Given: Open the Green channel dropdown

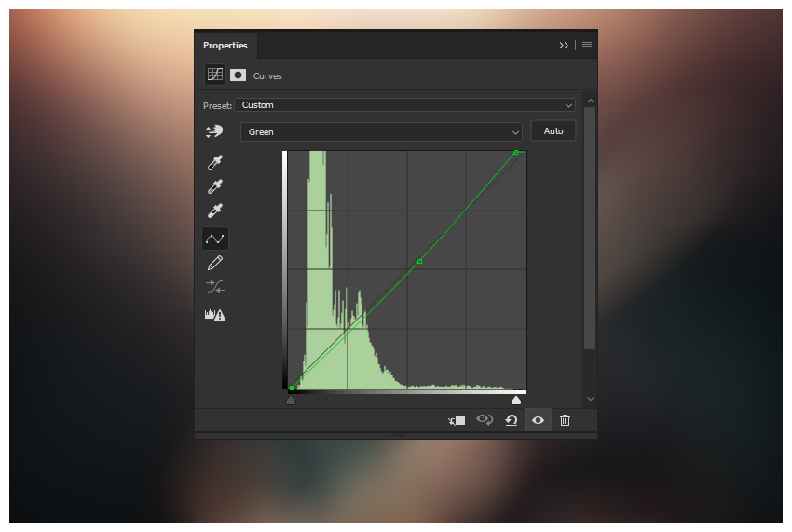Looking at the screenshot, I should 381,132.
